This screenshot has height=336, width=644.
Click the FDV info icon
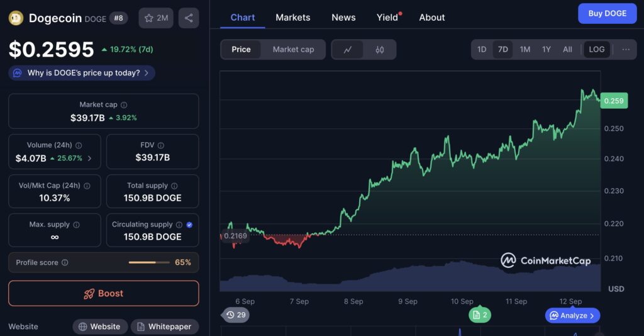point(161,145)
